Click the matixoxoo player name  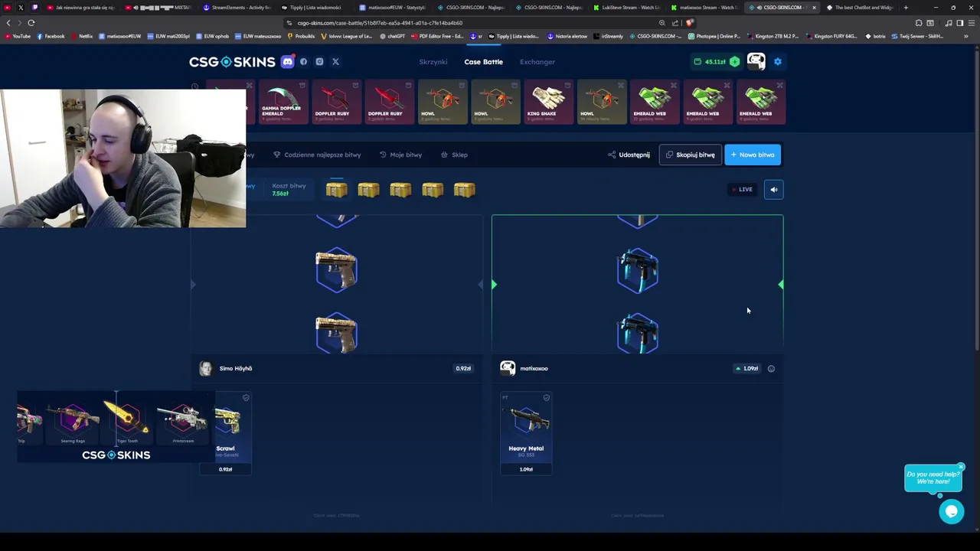pyautogui.click(x=534, y=369)
